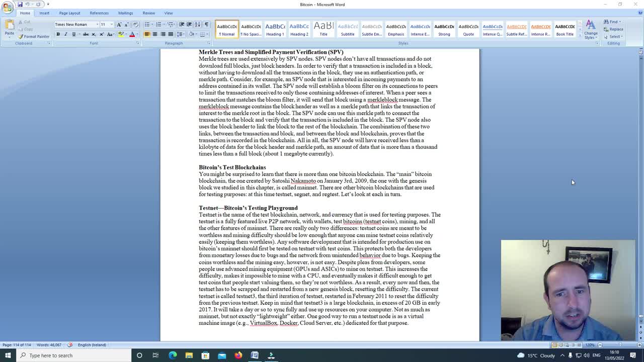
Task: Open the Paragraph dialog launcher
Action: coord(209,43)
